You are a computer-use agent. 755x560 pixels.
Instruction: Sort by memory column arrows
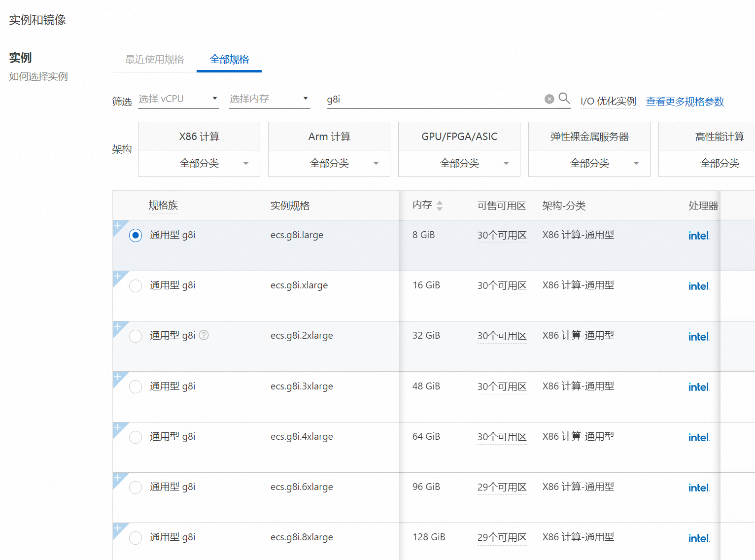coord(440,206)
